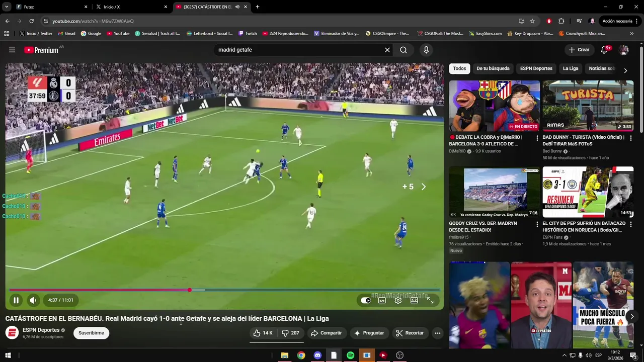Open the 'DEBATE LA COBRA y DjMaRiiO' live thumbnail

[x=495, y=106]
